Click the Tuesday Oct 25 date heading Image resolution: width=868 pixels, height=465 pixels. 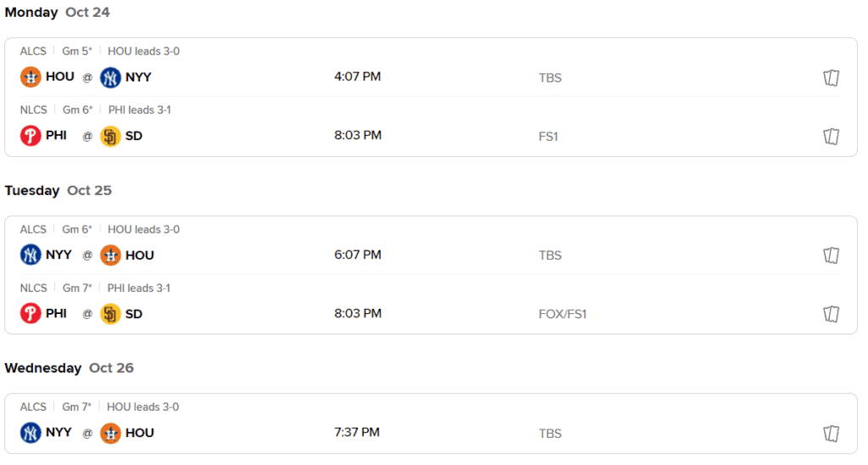tap(58, 190)
